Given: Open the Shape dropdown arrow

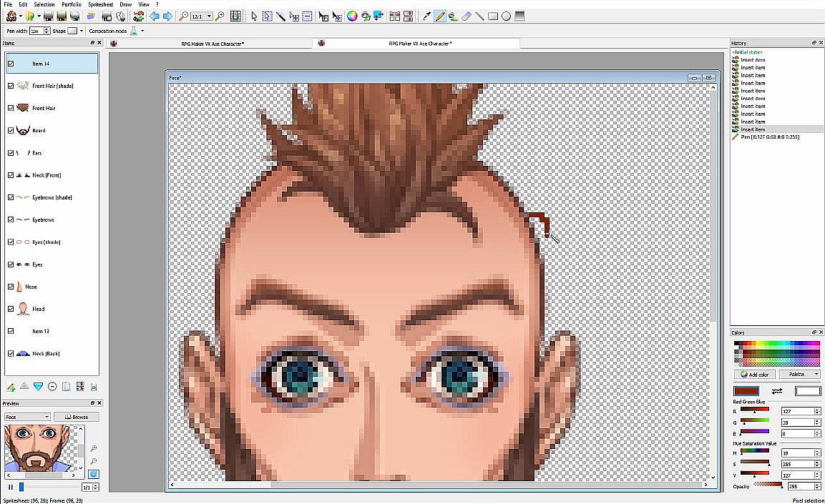Looking at the screenshot, I should (81, 31).
